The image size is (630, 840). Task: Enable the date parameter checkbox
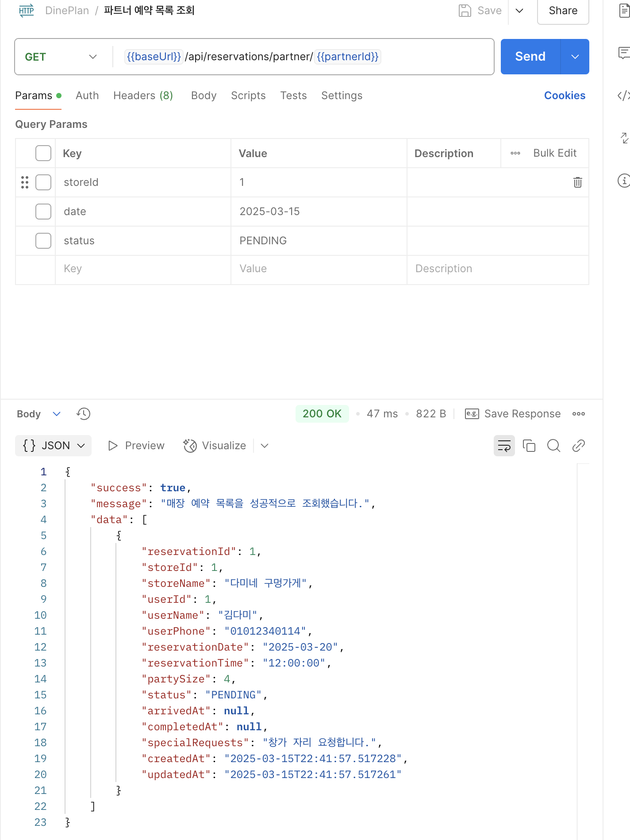click(x=43, y=212)
